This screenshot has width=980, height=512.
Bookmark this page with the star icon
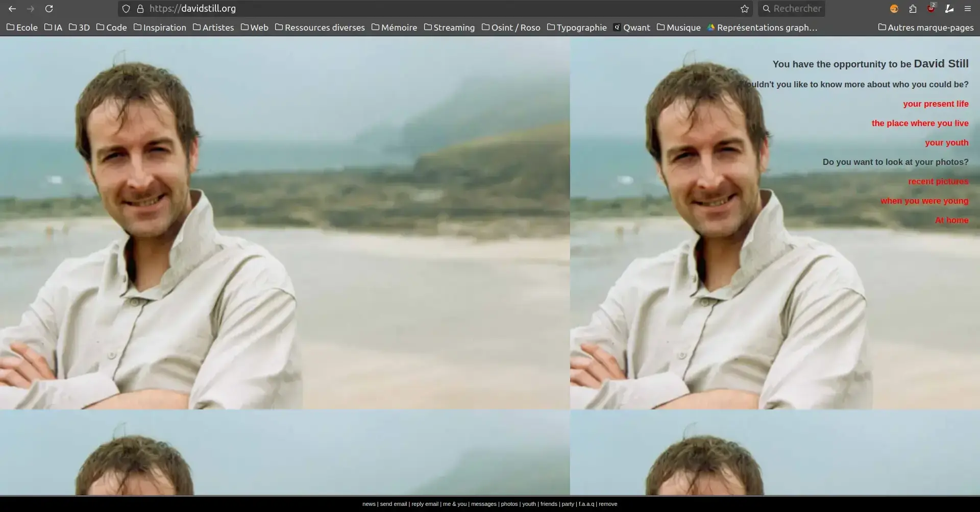pos(745,9)
